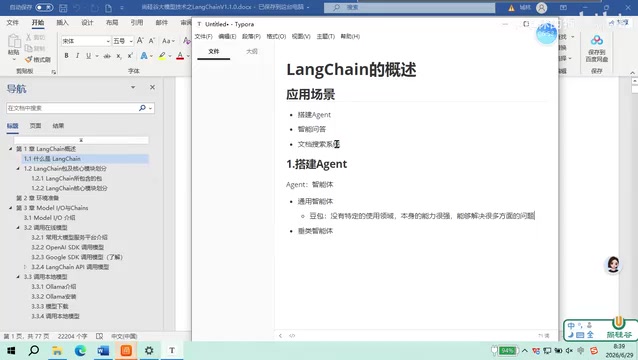
Task: Click the Paste clipboard icon in Word
Action: click(14, 41)
